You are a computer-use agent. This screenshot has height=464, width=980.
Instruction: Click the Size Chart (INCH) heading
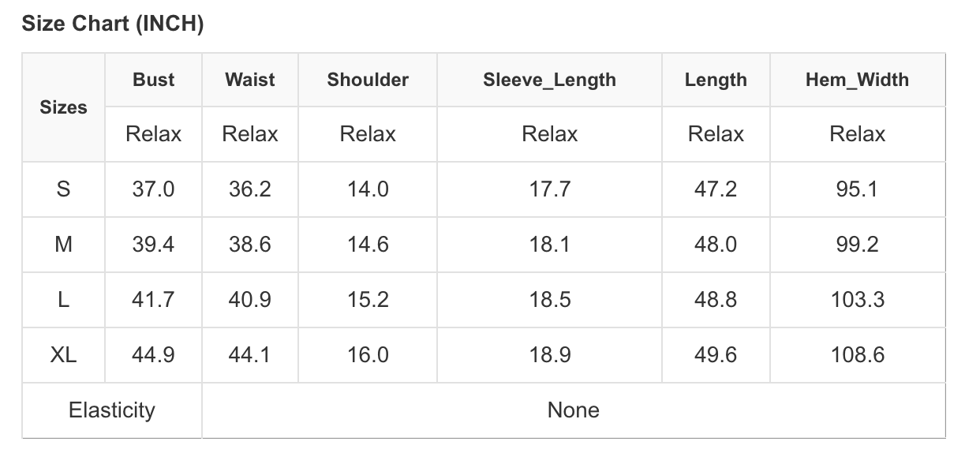113,24
